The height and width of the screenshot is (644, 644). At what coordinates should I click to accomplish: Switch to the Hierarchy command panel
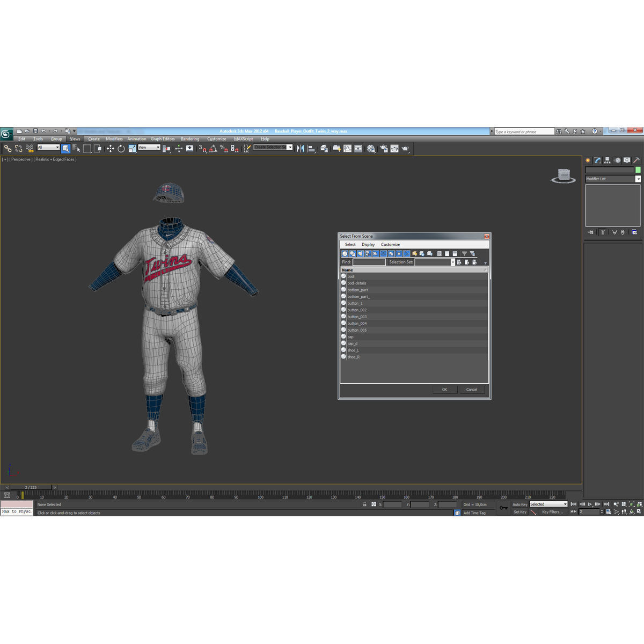[x=607, y=160]
